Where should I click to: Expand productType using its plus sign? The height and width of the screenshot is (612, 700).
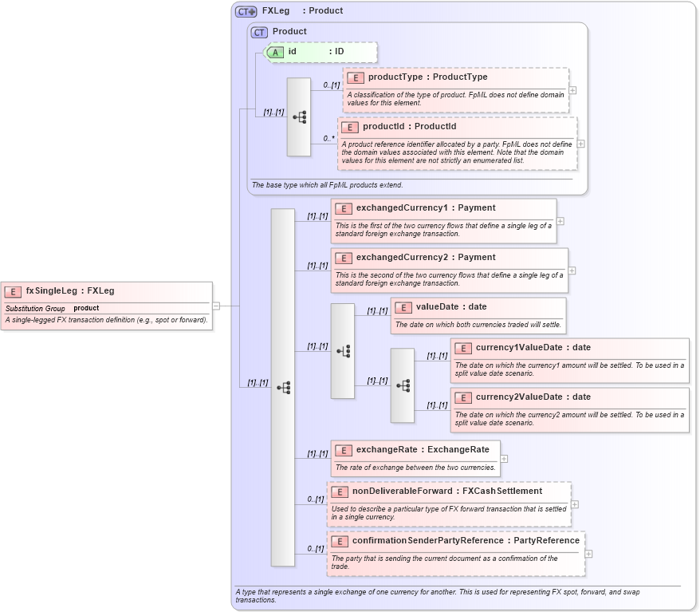tap(571, 90)
